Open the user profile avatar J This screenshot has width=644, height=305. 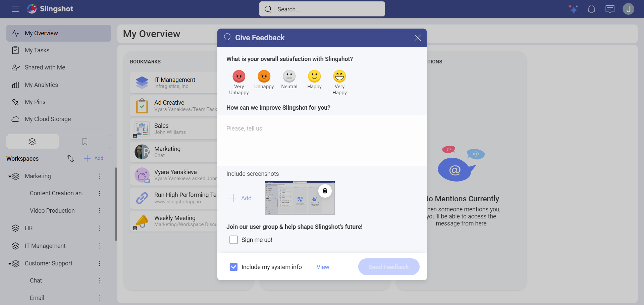click(628, 9)
